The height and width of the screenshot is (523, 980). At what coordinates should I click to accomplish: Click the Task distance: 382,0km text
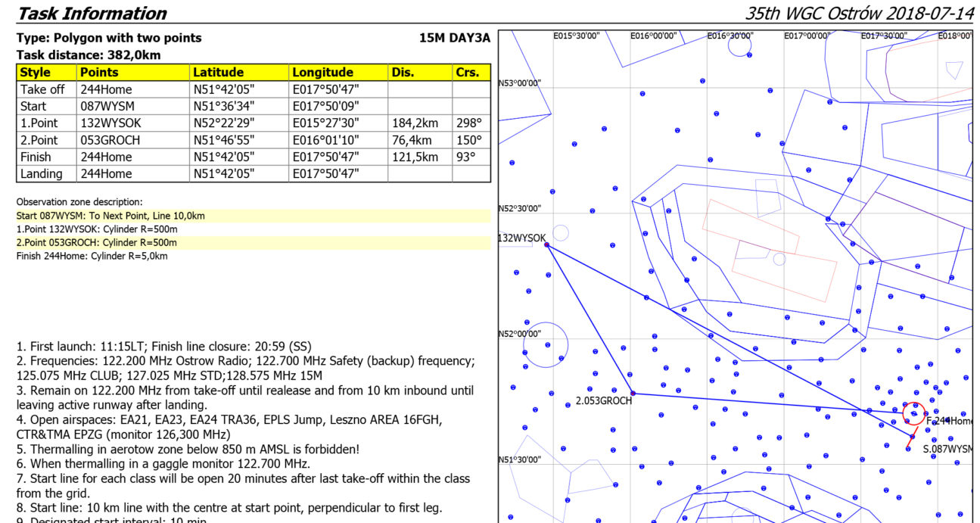pos(89,54)
